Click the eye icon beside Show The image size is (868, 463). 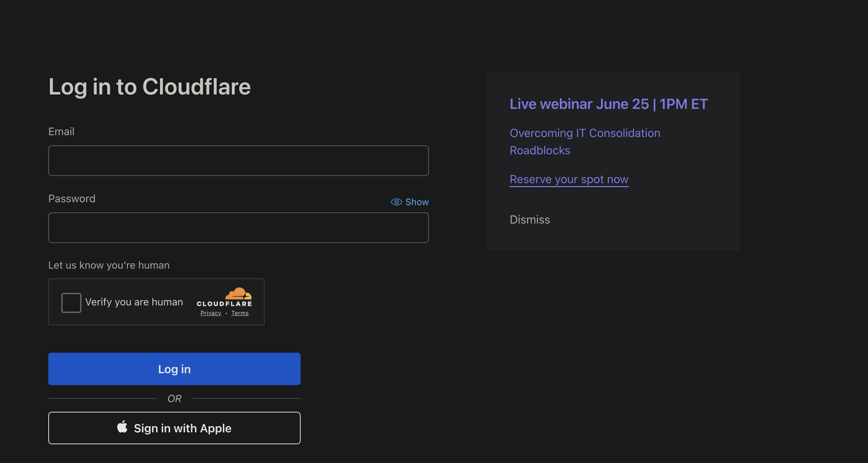tap(396, 202)
